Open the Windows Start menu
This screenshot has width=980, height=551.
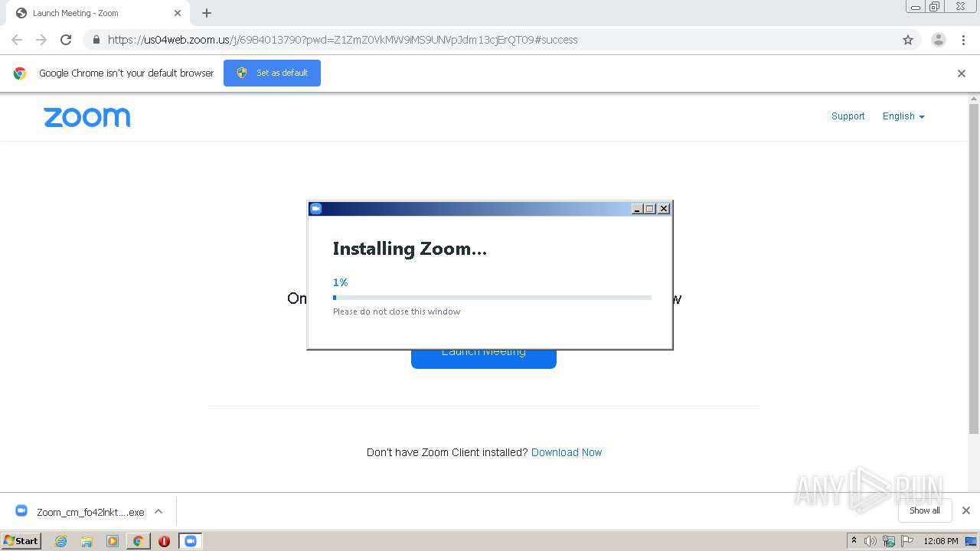click(21, 540)
